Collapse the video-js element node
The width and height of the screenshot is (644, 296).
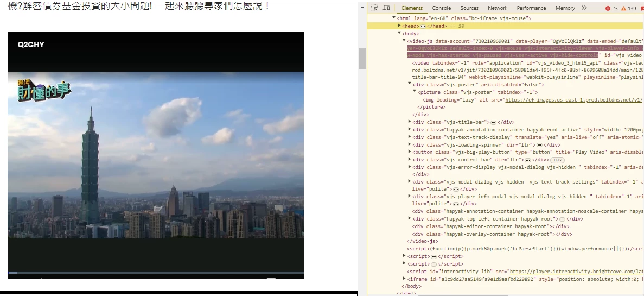coord(404,40)
